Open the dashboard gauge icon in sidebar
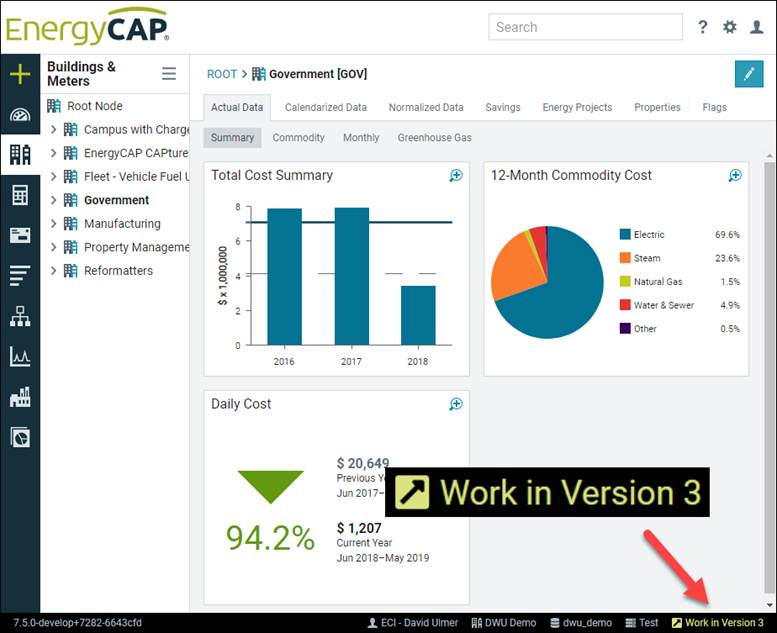Screen dimensions: 777x633 (19, 114)
